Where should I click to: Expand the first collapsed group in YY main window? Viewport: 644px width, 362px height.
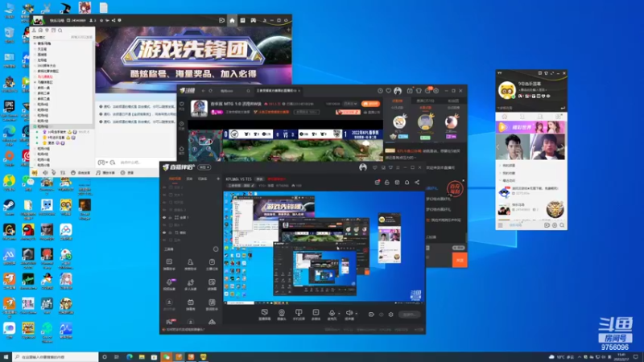click(500, 166)
